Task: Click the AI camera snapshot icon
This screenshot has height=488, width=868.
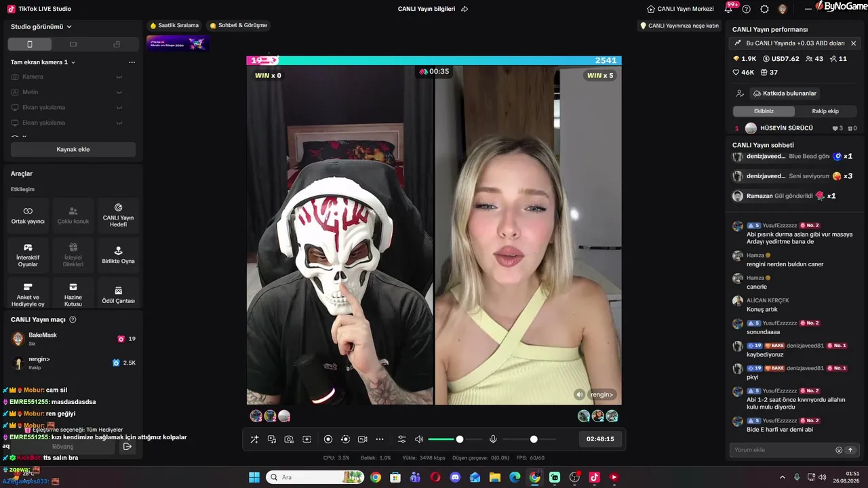Action: click(x=289, y=439)
